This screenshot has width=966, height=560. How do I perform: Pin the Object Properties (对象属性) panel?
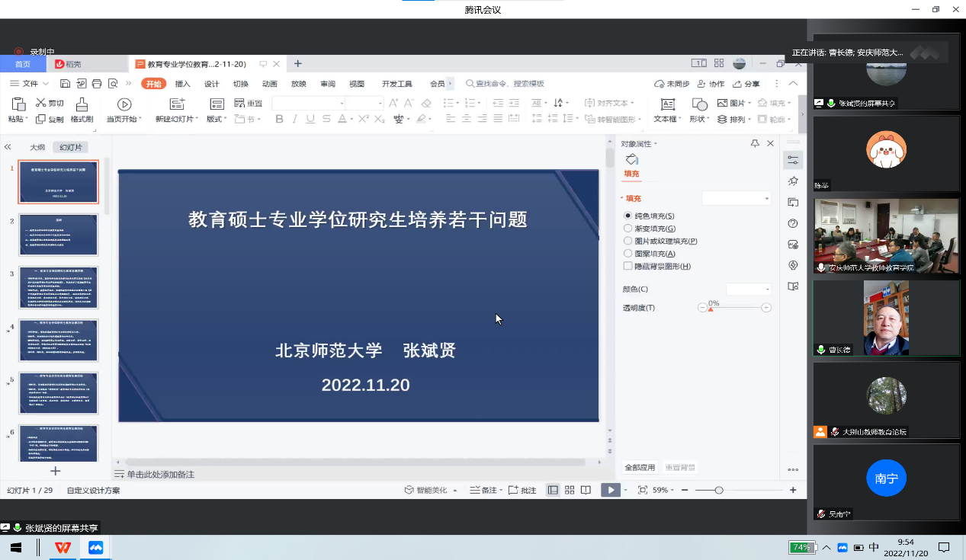tap(755, 143)
